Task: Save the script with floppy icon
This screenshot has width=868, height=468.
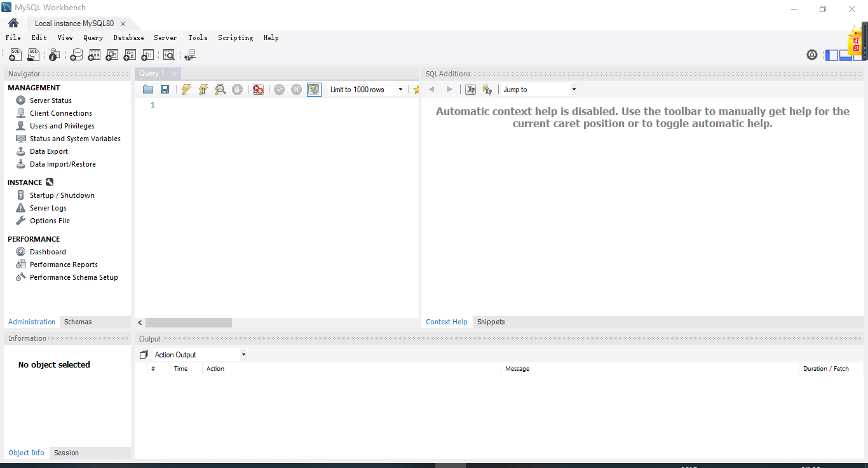Action: (x=165, y=90)
